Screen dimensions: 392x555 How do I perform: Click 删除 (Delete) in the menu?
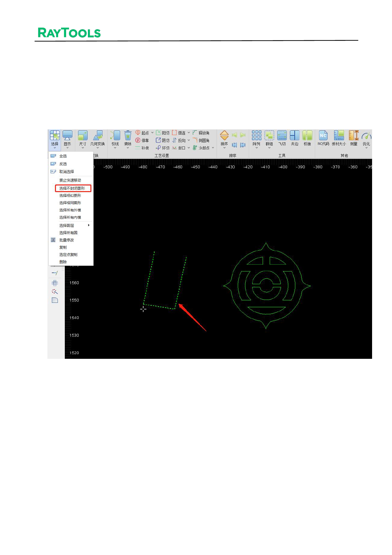pyautogui.click(x=63, y=262)
